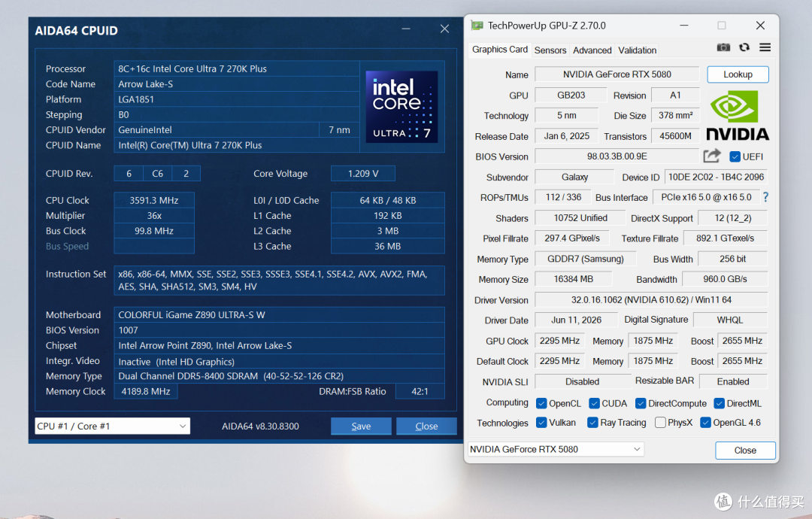This screenshot has width=812, height=519.
Task: Click the Driver Version field
Action: click(x=651, y=299)
